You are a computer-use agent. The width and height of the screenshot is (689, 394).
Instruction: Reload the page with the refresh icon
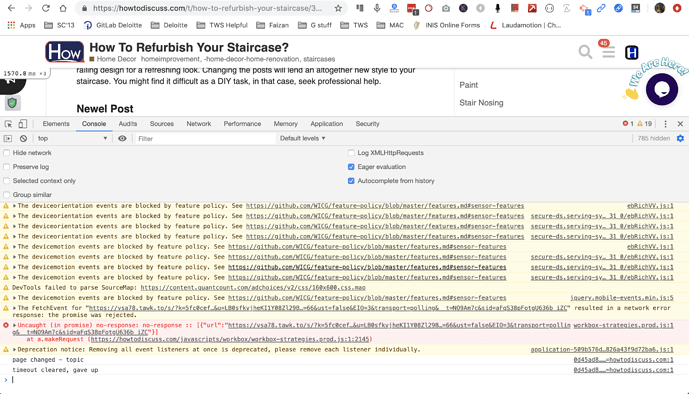click(46, 8)
